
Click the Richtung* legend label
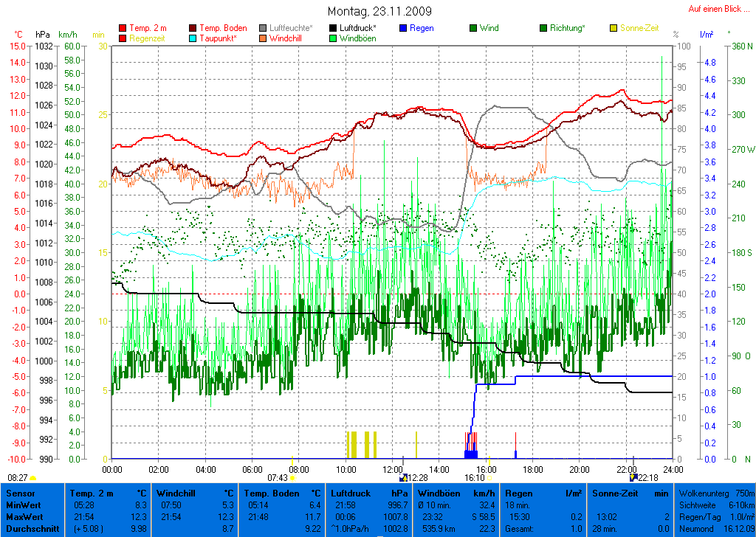tap(567, 28)
